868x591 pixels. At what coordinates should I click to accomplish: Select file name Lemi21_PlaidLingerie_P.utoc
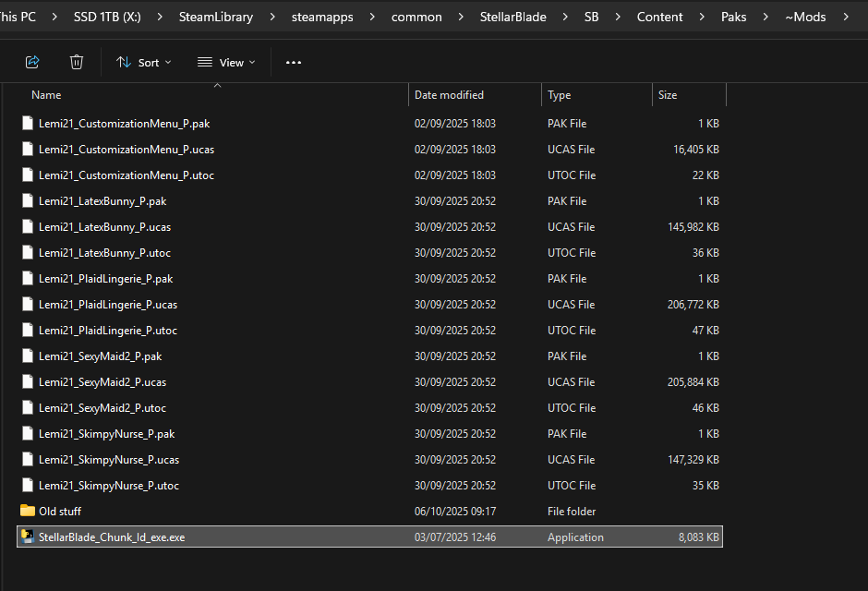108,331
